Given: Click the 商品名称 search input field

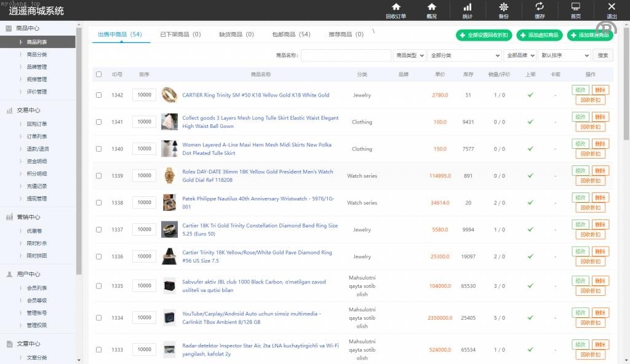Looking at the screenshot, I should [x=346, y=55].
